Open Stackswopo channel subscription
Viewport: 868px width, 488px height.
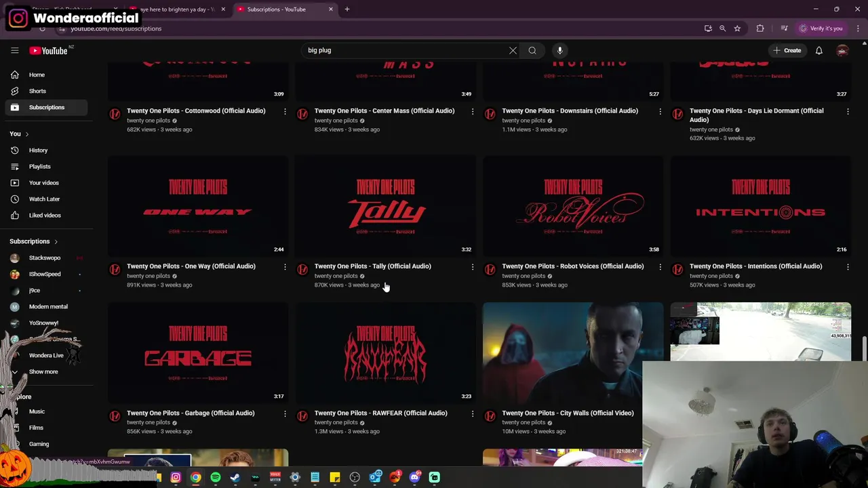click(46, 258)
